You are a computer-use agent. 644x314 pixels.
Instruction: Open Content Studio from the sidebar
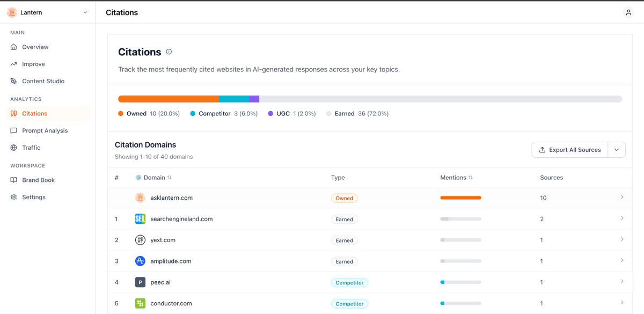point(43,81)
